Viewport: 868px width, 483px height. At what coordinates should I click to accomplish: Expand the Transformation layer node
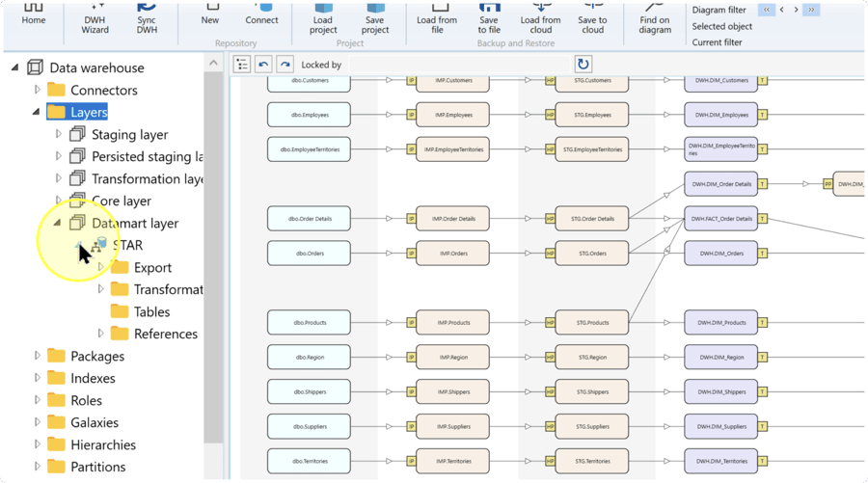coord(58,178)
